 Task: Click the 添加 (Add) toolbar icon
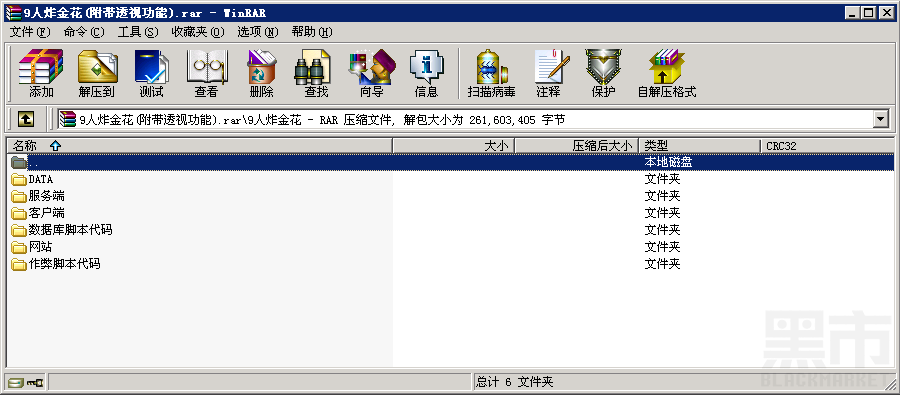pos(41,73)
